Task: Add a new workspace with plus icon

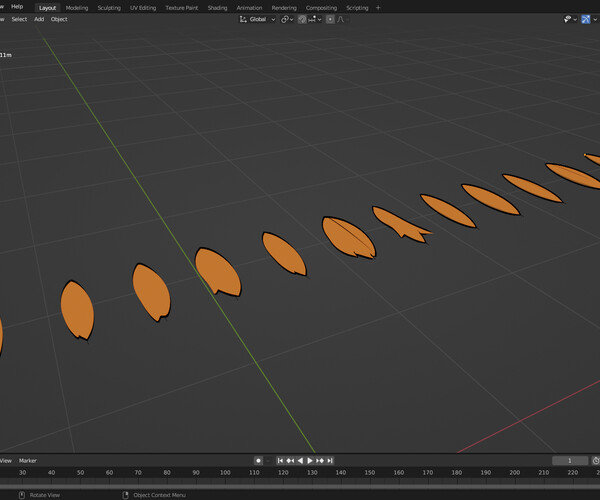Action: coord(378,8)
